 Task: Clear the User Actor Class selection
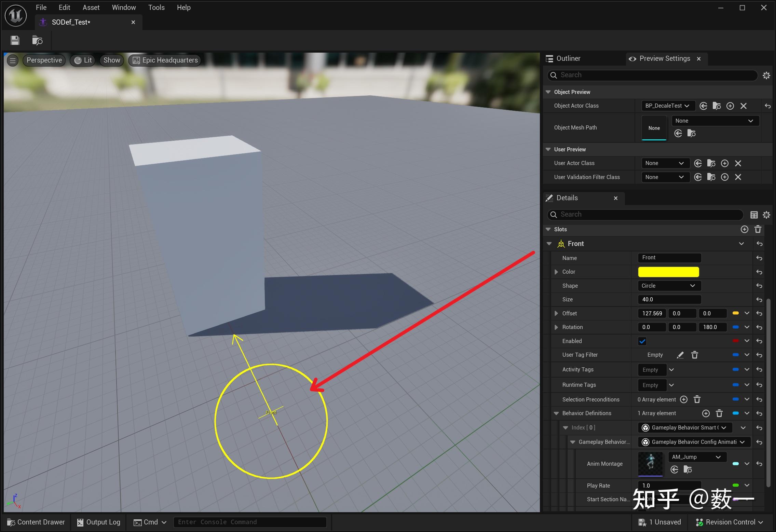pyautogui.click(x=738, y=163)
